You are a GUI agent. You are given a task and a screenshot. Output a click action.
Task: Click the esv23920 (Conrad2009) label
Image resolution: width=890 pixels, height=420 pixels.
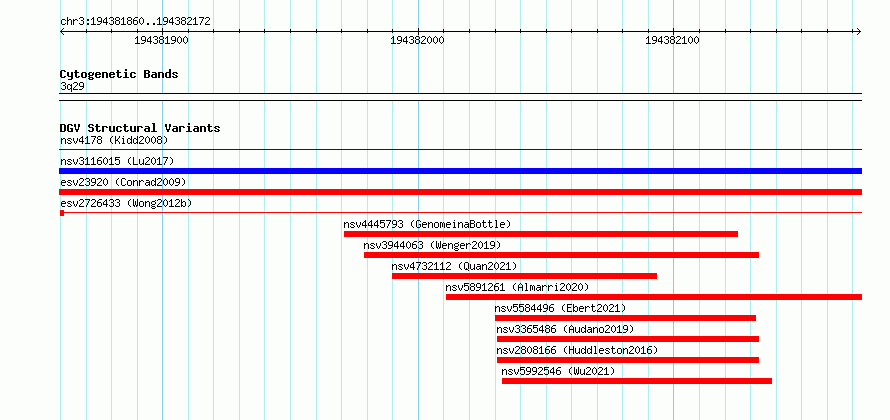123,182
